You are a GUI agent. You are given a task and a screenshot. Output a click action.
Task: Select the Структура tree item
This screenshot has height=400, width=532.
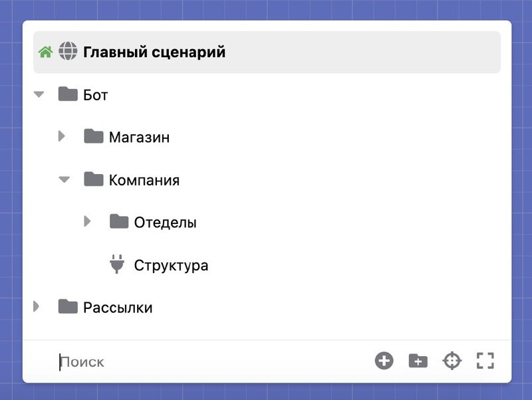171,265
